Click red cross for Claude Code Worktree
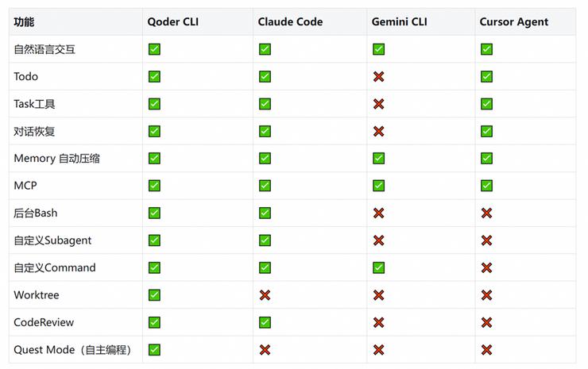The height and width of the screenshot is (369, 588). (x=265, y=295)
